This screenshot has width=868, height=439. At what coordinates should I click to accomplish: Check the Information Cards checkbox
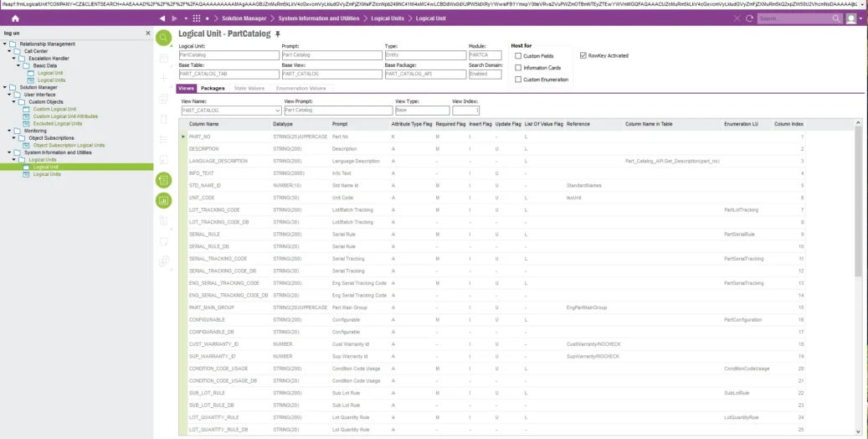(x=519, y=68)
